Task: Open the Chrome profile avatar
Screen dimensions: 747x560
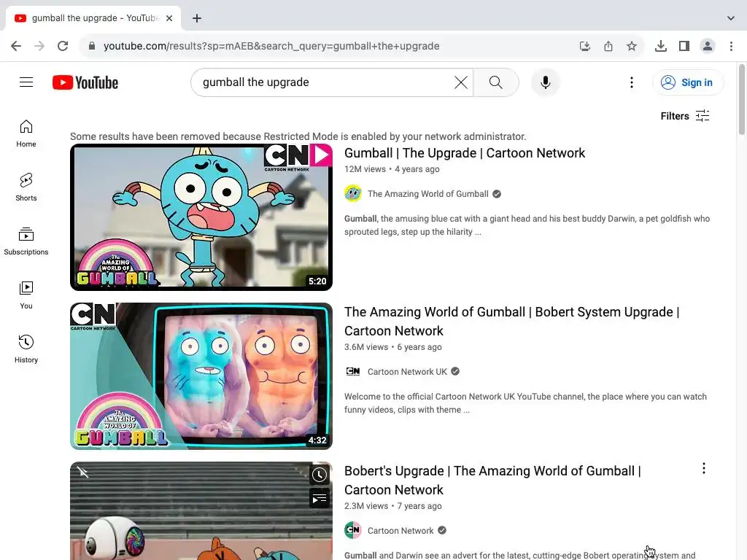Action: coord(708,46)
